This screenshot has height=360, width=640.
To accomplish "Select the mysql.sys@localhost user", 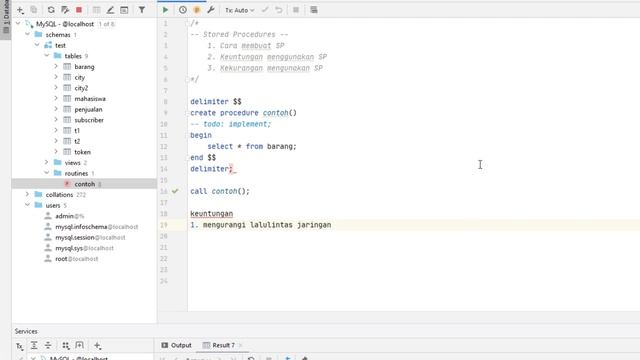I will point(84,248).
